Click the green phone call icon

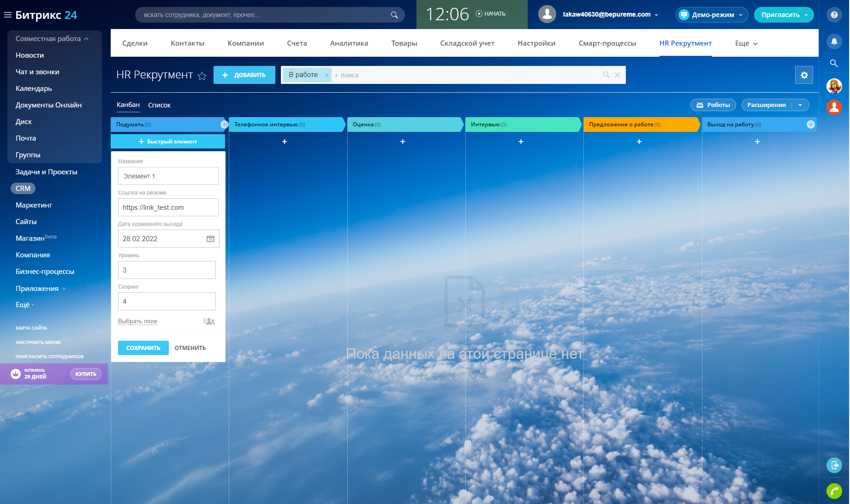834,491
